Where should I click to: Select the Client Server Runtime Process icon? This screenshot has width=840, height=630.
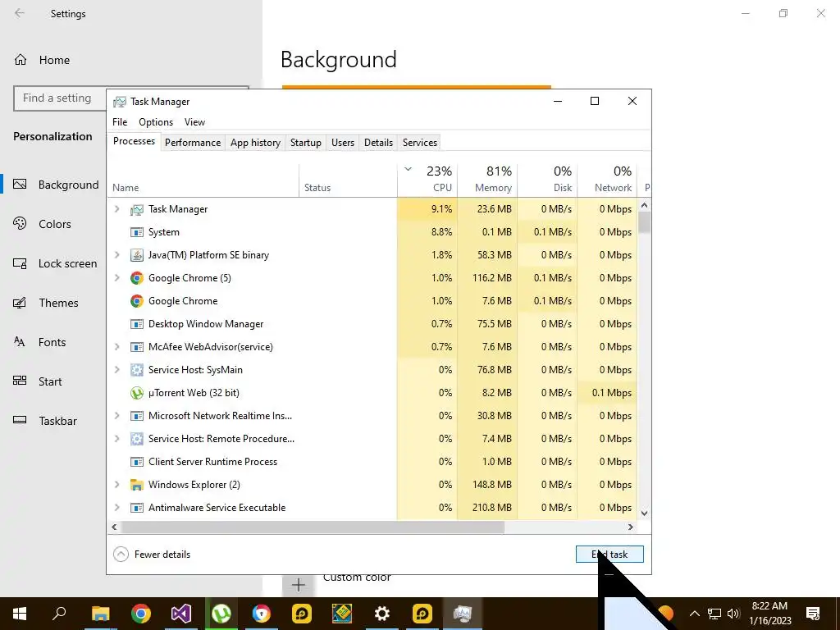coord(137,462)
